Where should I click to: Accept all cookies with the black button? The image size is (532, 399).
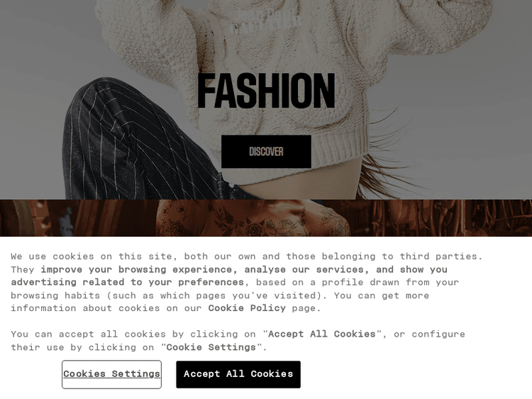238,374
